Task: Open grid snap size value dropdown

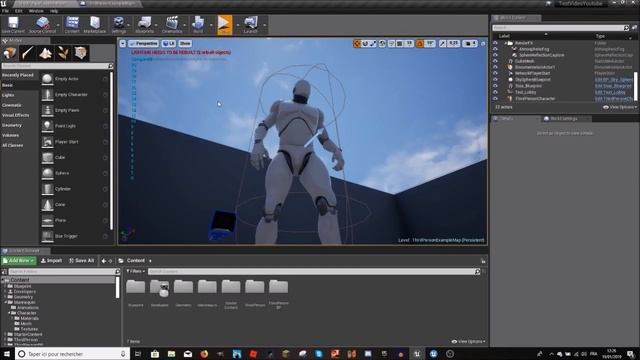Action: (409, 43)
